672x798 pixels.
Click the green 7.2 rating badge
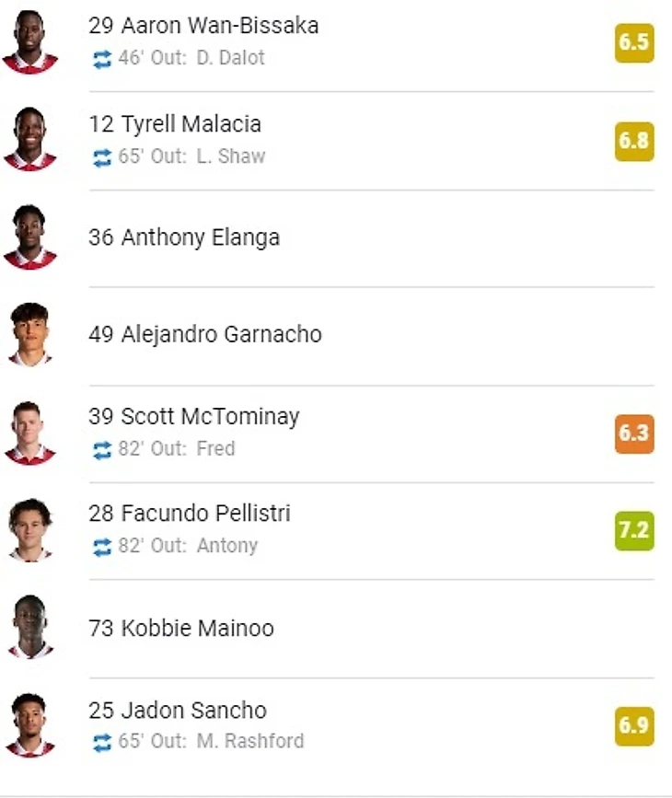tap(634, 531)
